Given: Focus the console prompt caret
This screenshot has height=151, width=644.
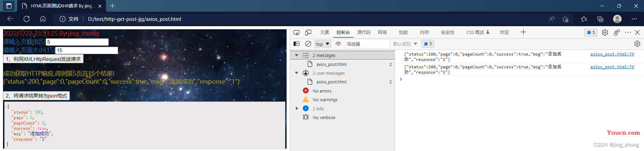Looking at the screenshot, I should pos(401,79).
